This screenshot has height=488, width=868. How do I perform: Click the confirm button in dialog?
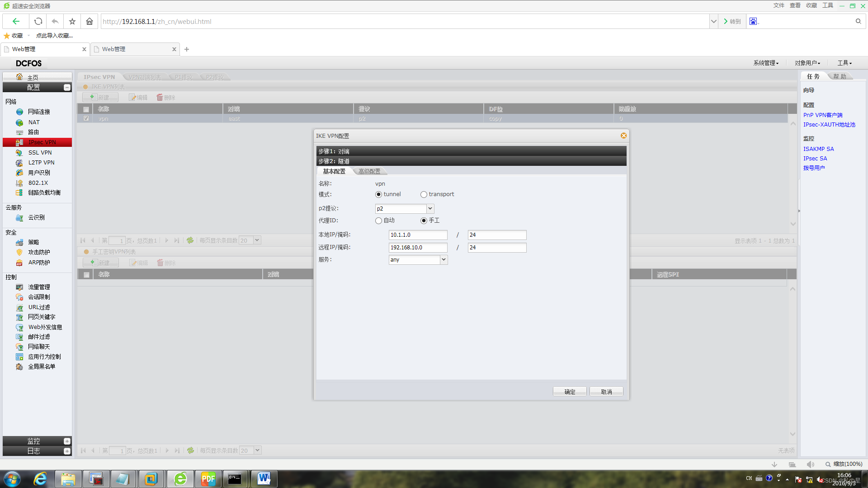pos(570,392)
